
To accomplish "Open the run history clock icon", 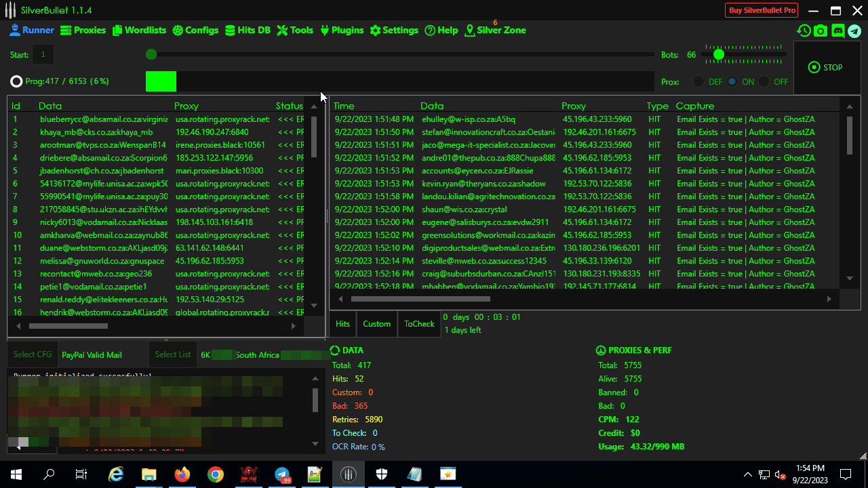I will click(x=804, y=30).
